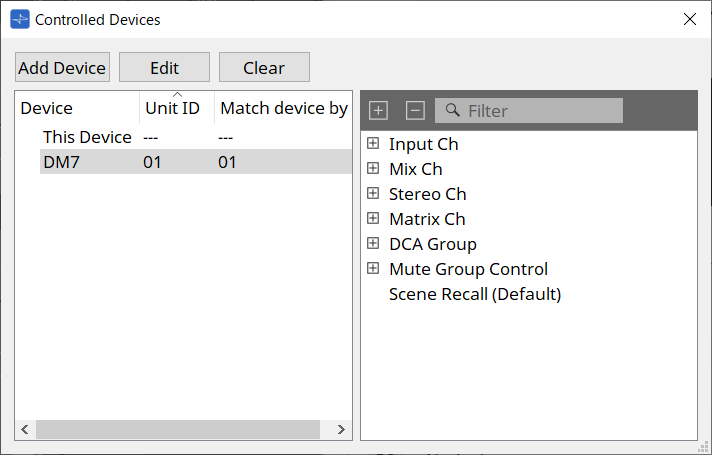
Task: Click into the Filter search field
Action: [x=540, y=111]
